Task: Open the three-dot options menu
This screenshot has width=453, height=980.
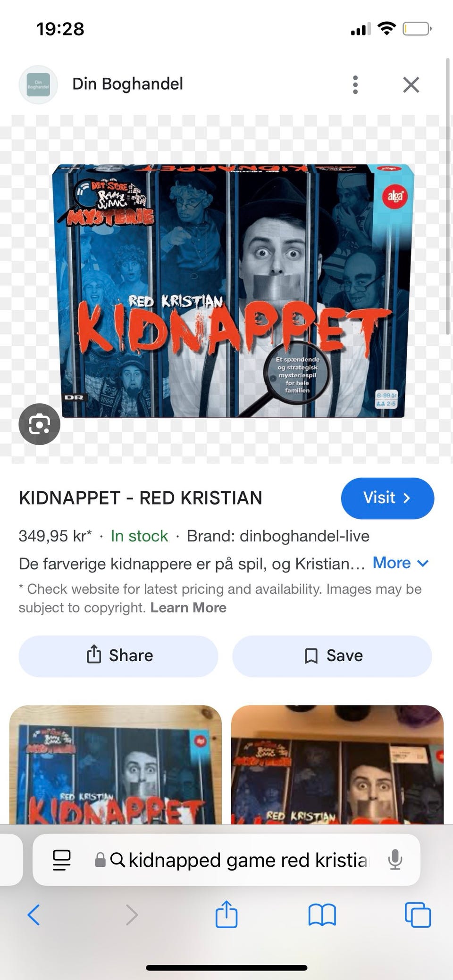Action: click(355, 85)
